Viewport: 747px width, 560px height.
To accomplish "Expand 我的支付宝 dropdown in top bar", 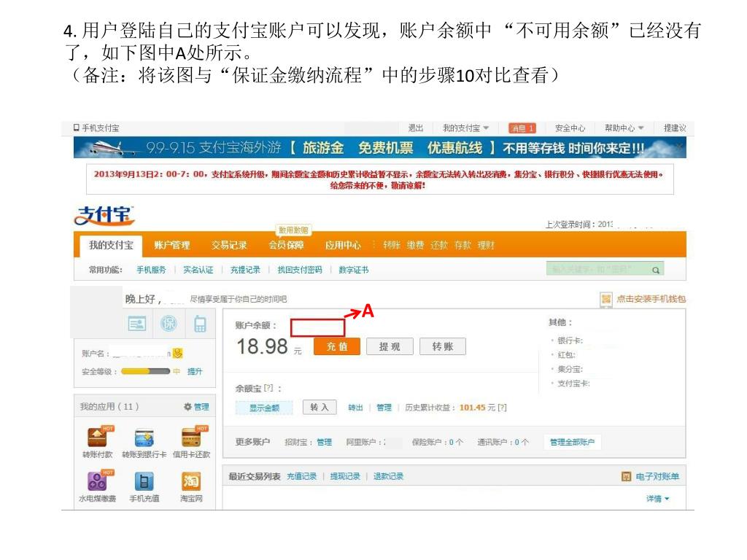I will (x=486, y=128).
